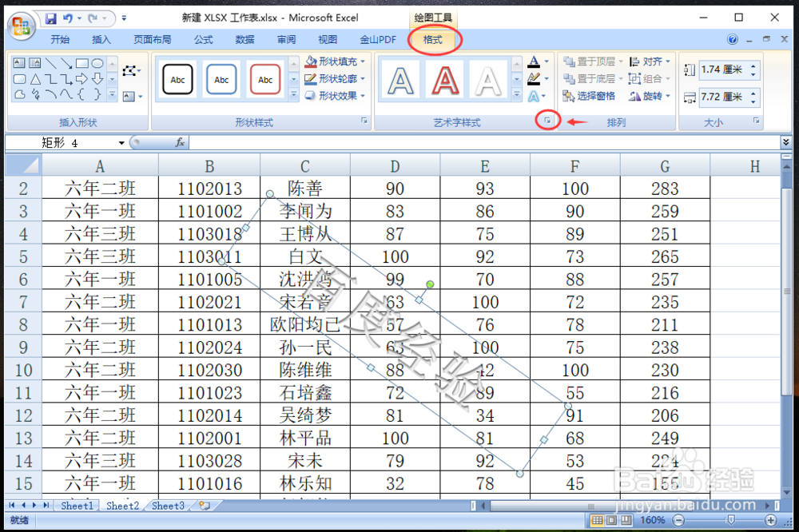
Task: Open the 形状轮廓 dropdown
Action: coord(335,78)
